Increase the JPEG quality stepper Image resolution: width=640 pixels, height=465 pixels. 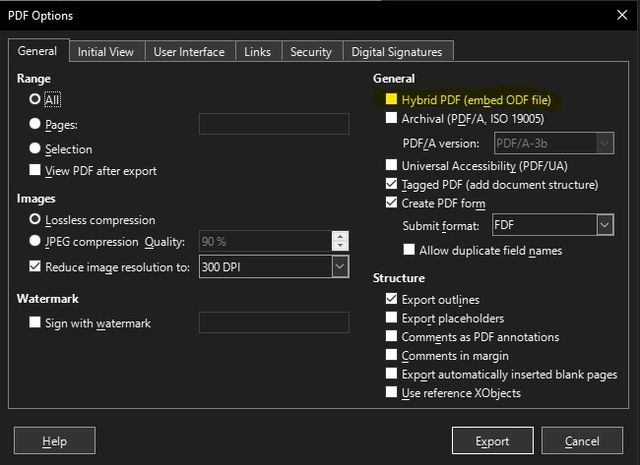tap(340, 236)
